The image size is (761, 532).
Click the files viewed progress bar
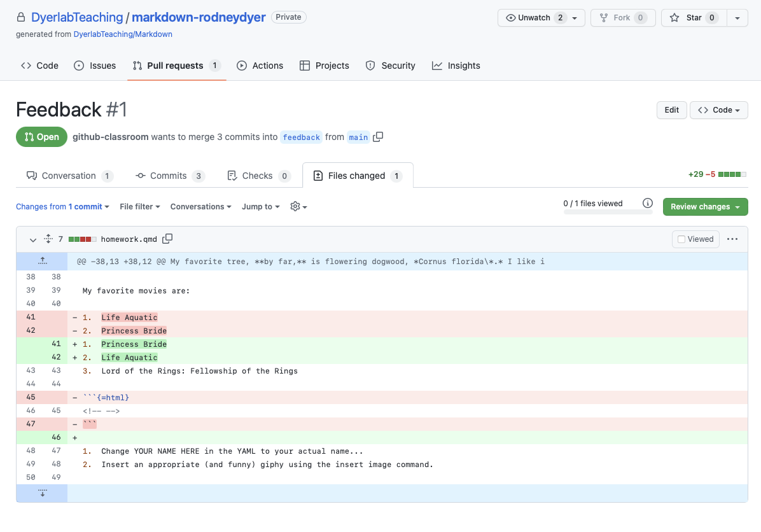608,212
